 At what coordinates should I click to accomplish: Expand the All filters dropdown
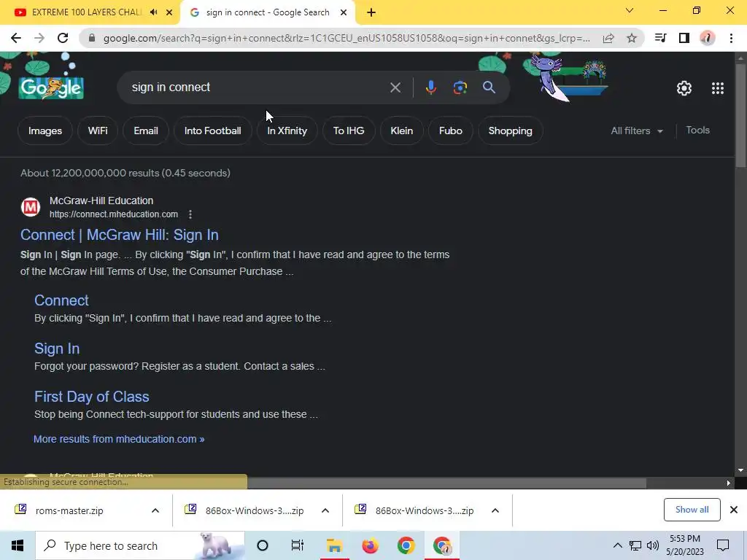point(637,131)
